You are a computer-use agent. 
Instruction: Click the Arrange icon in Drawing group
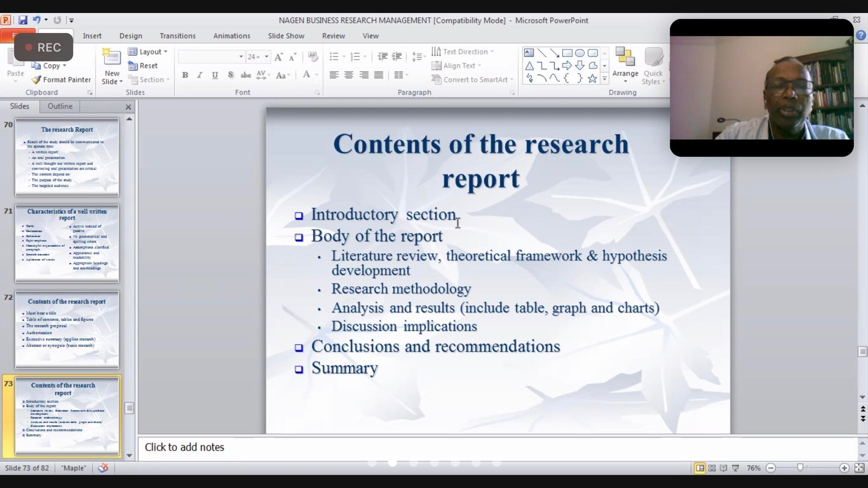click(625, 59)
